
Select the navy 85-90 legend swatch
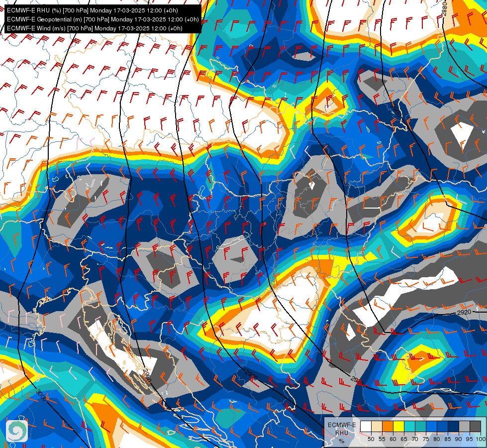click(454, 426)
